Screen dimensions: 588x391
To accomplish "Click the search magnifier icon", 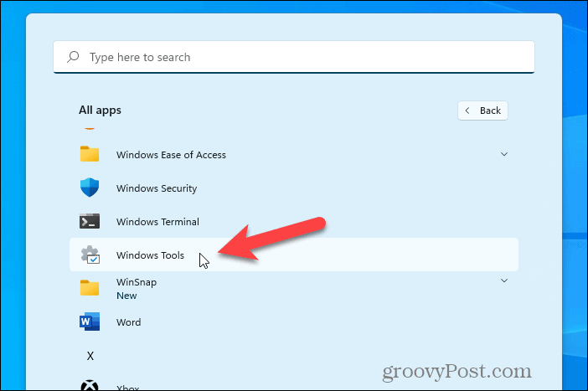I will pyautogui.click(x=73, y=57).
